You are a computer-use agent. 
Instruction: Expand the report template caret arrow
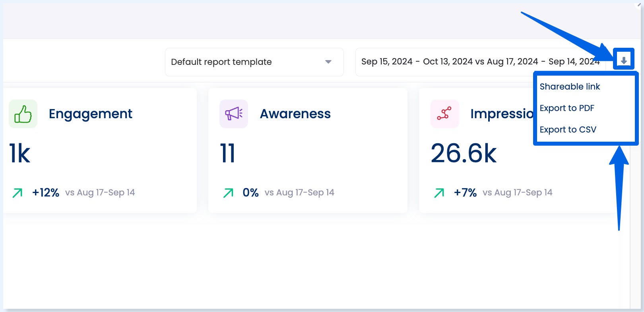click(328, 62)
